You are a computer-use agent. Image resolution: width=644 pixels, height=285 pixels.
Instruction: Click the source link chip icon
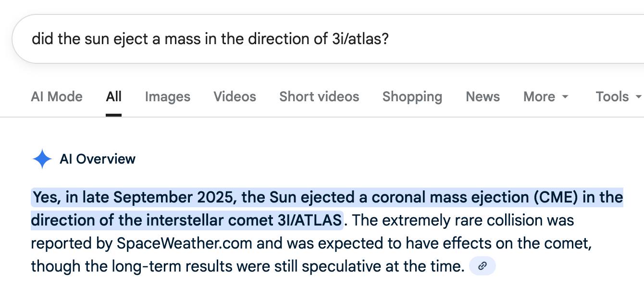click(482, 266)
